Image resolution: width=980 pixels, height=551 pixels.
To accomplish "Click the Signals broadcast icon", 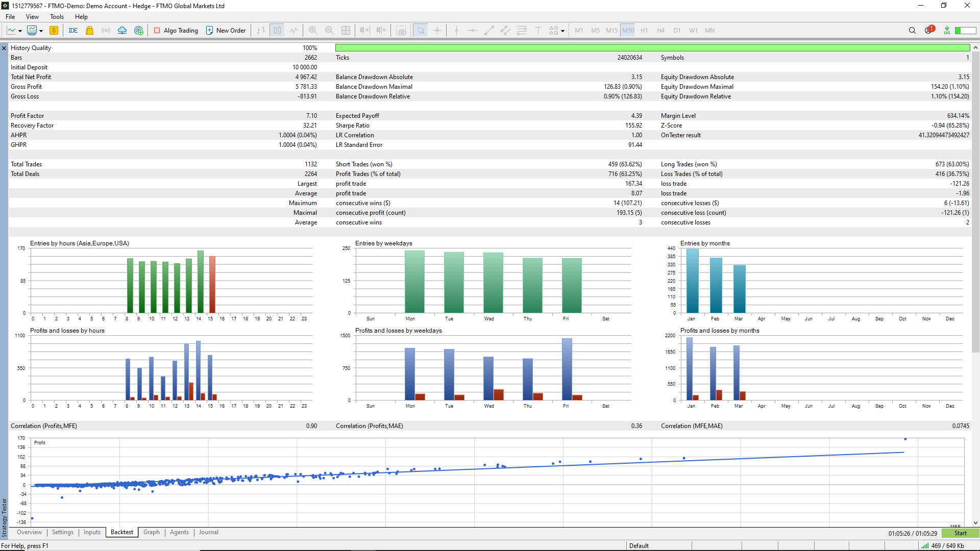I will [106, 31].
